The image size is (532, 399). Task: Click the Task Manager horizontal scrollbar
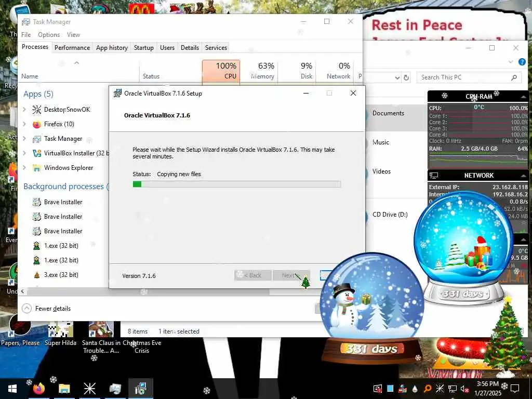148,291
